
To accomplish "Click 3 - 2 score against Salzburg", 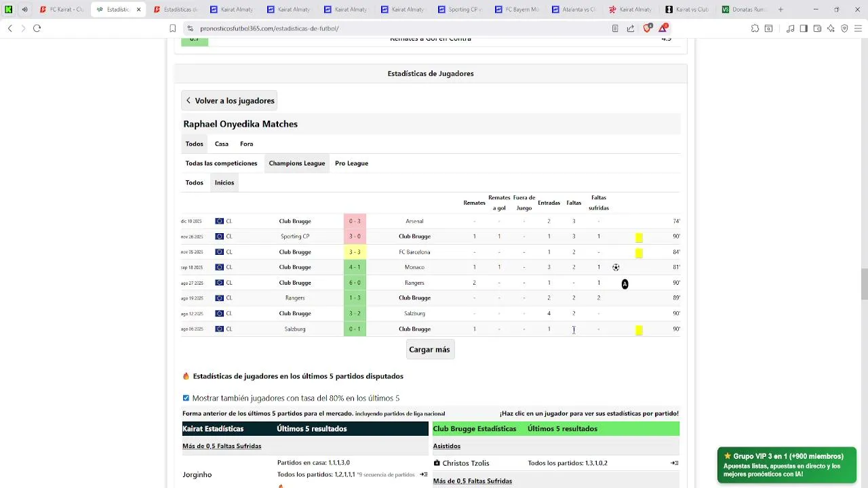I will pos(355,313).
